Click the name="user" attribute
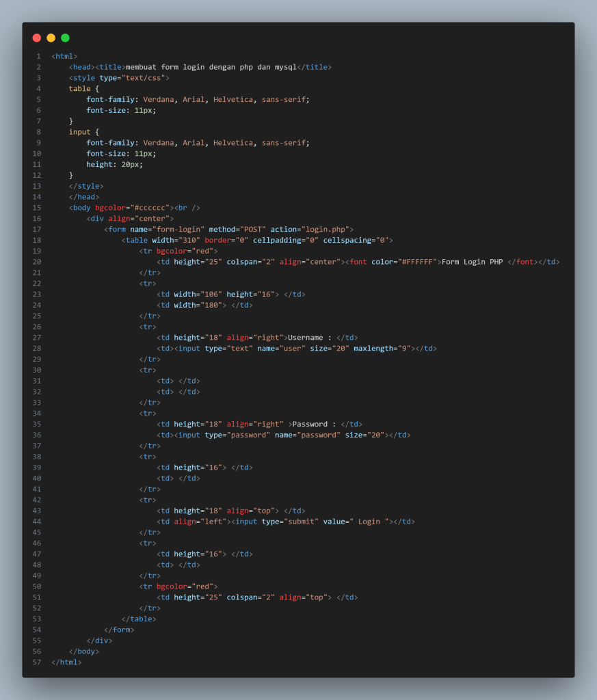Viewport: 597px width, 700px height. tap(281, 349)
